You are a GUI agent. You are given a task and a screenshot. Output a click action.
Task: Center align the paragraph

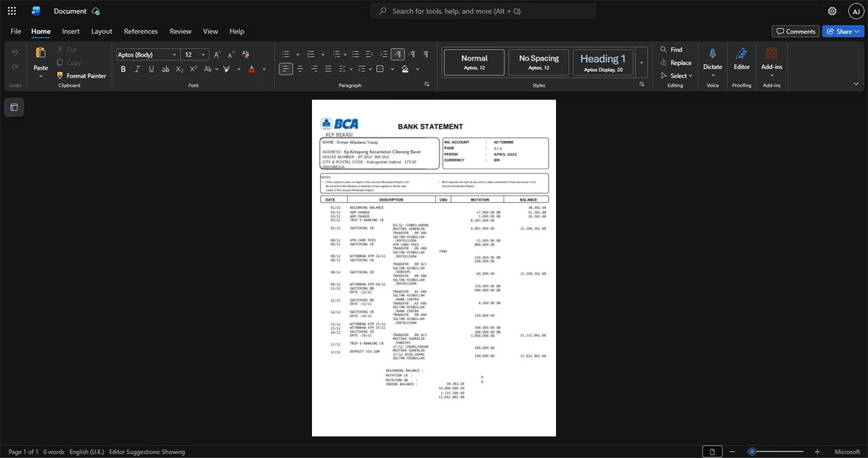click(x=300, y=69)
